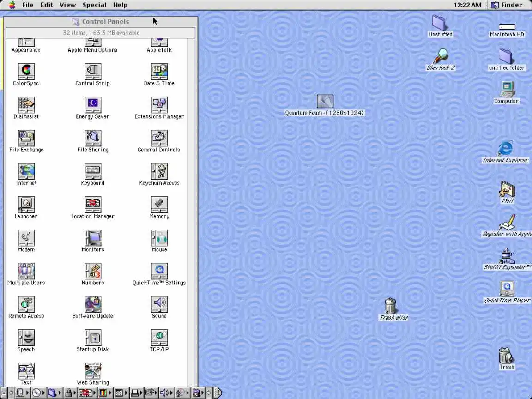This screenshot has height=399, width=532.
Task: Select the Software Update icon
Action: (x=93, y=304)
